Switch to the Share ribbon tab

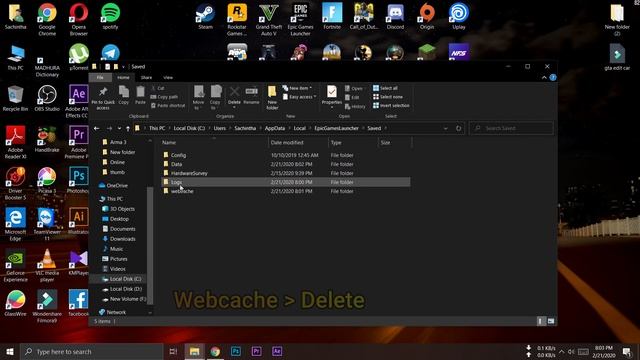(146, 78)
